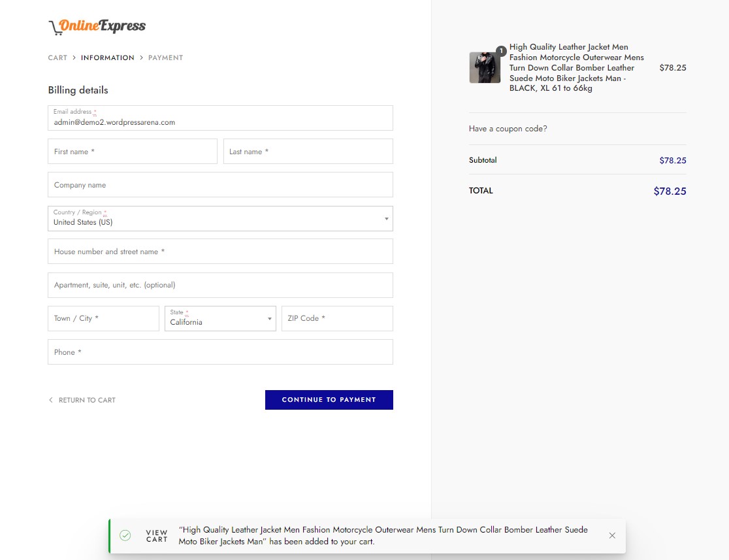Click the Apartment, suite, unit field
Screen dimensions: 729x560
coord(220,285)
